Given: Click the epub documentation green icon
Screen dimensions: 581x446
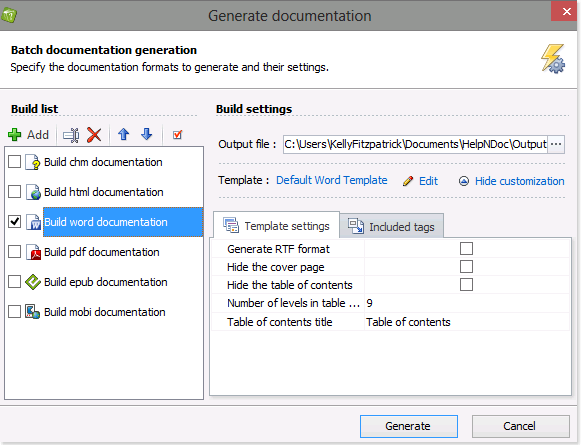Looking at the screenshot, I should click(33, 282).
